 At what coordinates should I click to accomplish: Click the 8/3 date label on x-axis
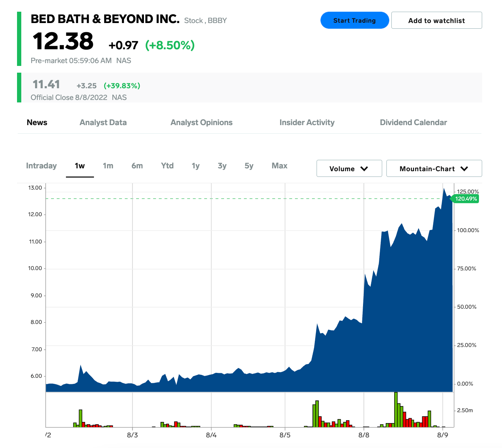point(133,435)
